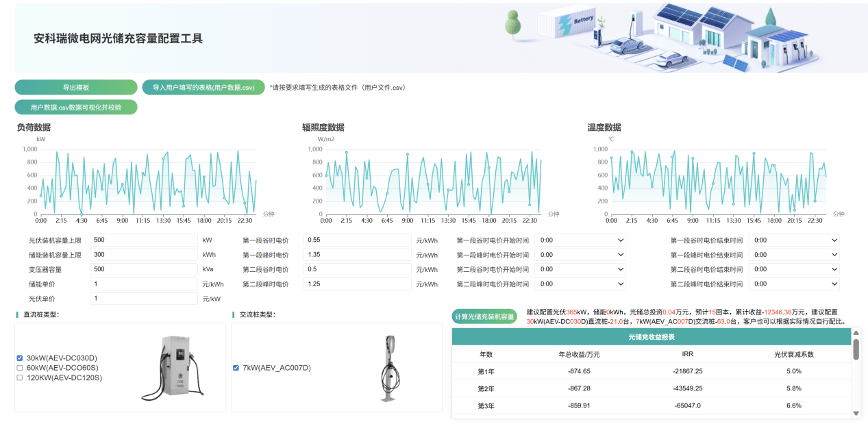Click the 第1年 row label
The height and width of the screenshot is (424, 868).
[486, 371]
